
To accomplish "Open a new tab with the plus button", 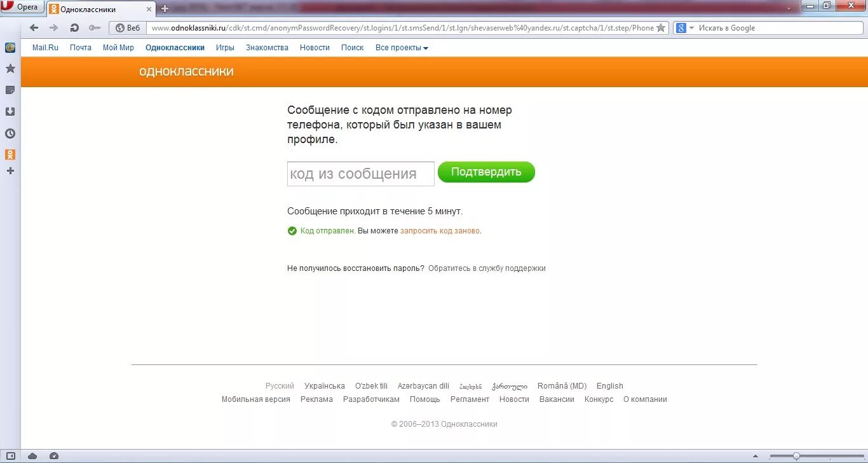I will coord(165,9).
